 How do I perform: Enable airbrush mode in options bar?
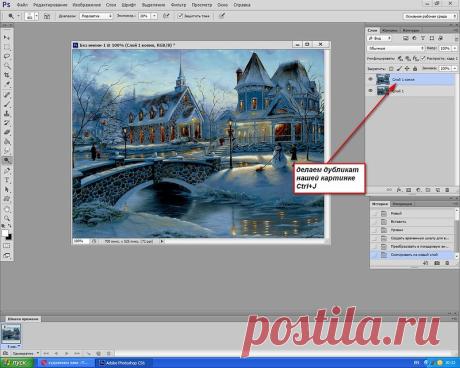pyautogui.click(x=166, y=16)
